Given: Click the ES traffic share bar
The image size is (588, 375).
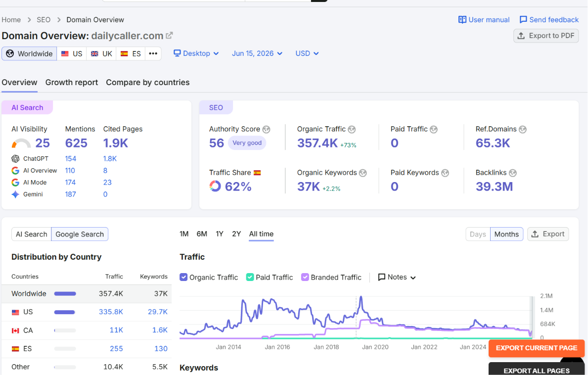Looking at the screenshot, I should point(65,349).
